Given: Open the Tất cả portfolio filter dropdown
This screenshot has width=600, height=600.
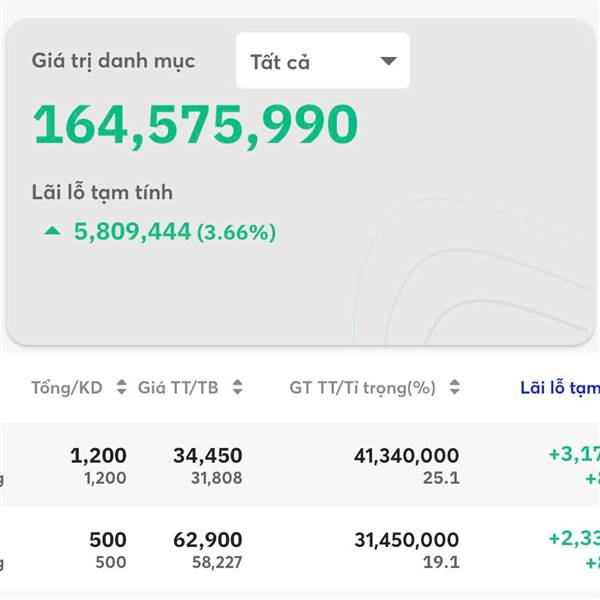Looking at the screenshot, I should click(x=322, y=61).
